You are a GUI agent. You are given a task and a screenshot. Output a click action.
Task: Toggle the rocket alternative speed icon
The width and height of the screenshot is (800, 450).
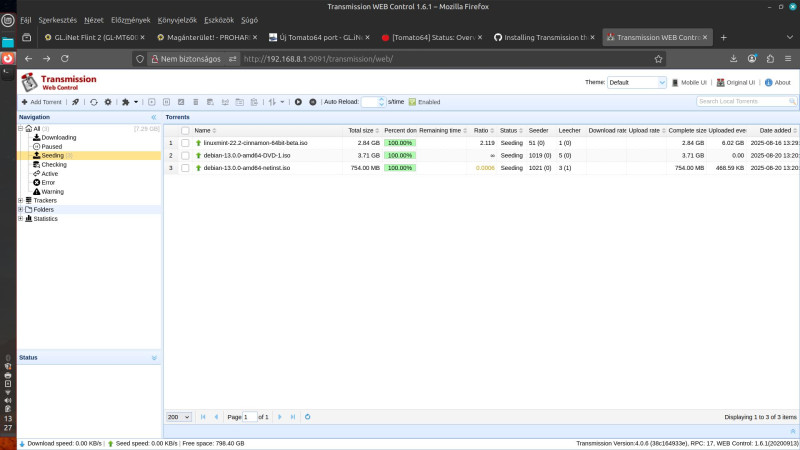(76, 102)
